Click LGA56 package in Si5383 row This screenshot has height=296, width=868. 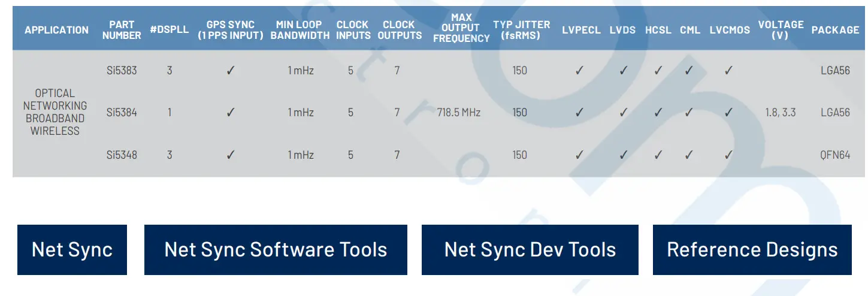point(835,70)
